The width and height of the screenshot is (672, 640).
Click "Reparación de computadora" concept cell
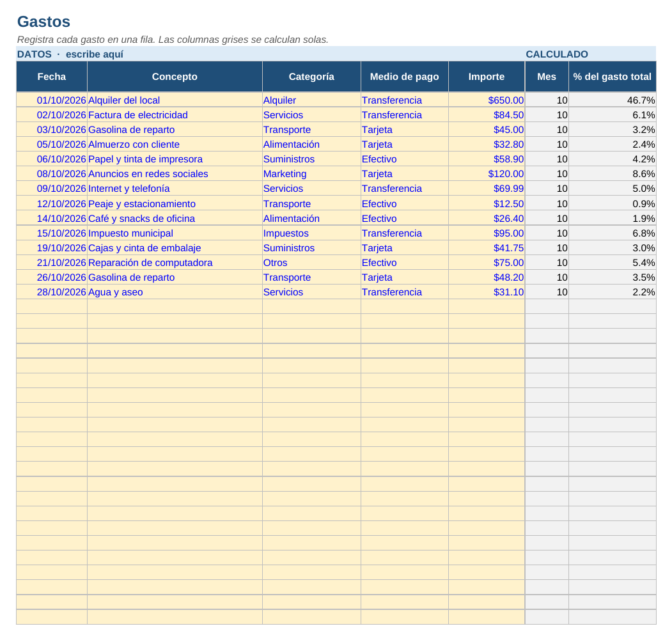click(x=175, y=263)
